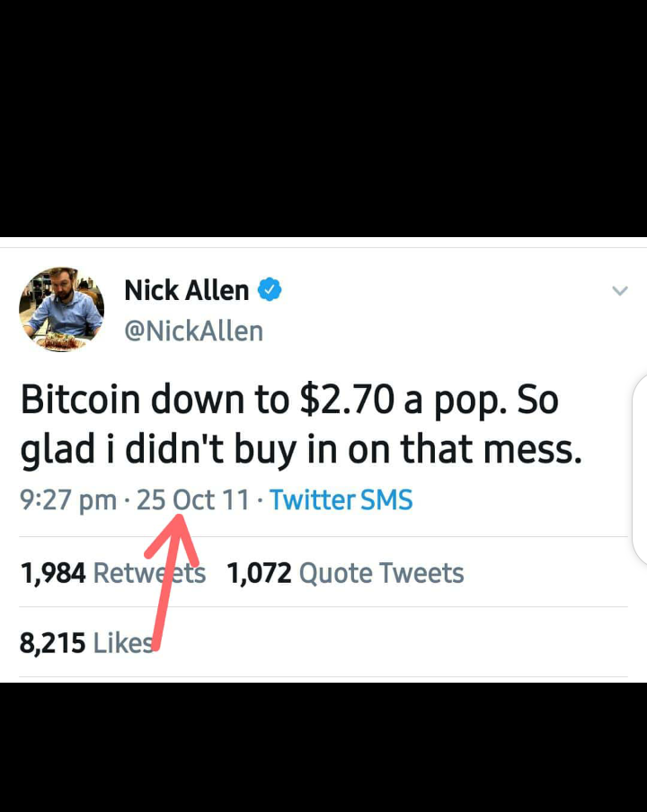The height and width of the screenshot is (812, 647).
Task: Click the 1,984 retweet count
Action: pyautogui.click(x=52, y=574)
